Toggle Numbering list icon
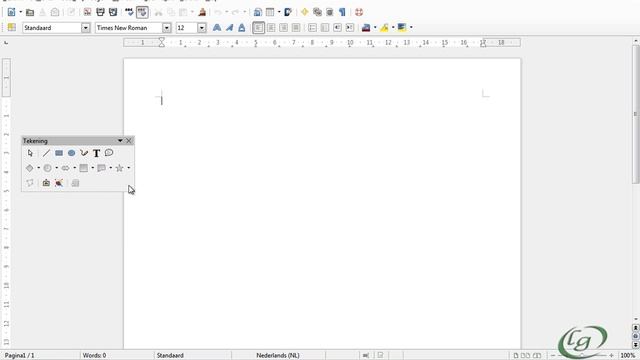Screen dimensions: 640x360 [x=312, y=28]
